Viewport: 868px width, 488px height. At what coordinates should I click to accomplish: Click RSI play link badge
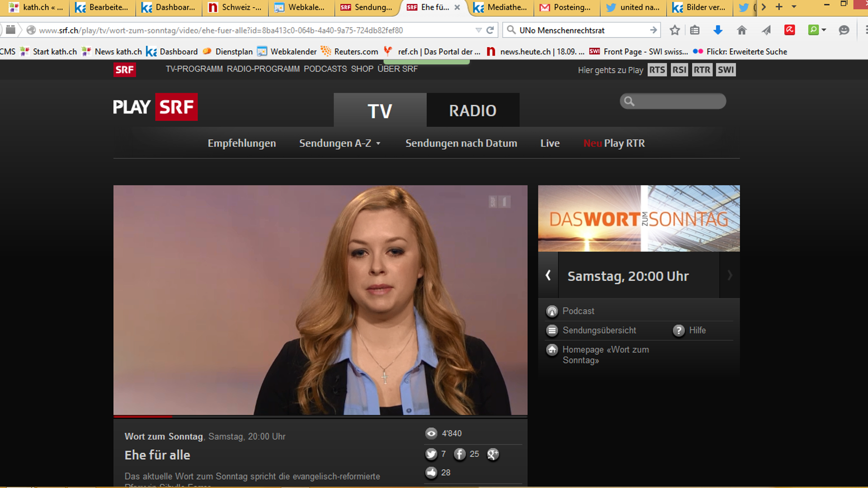[x=679, y=70]
